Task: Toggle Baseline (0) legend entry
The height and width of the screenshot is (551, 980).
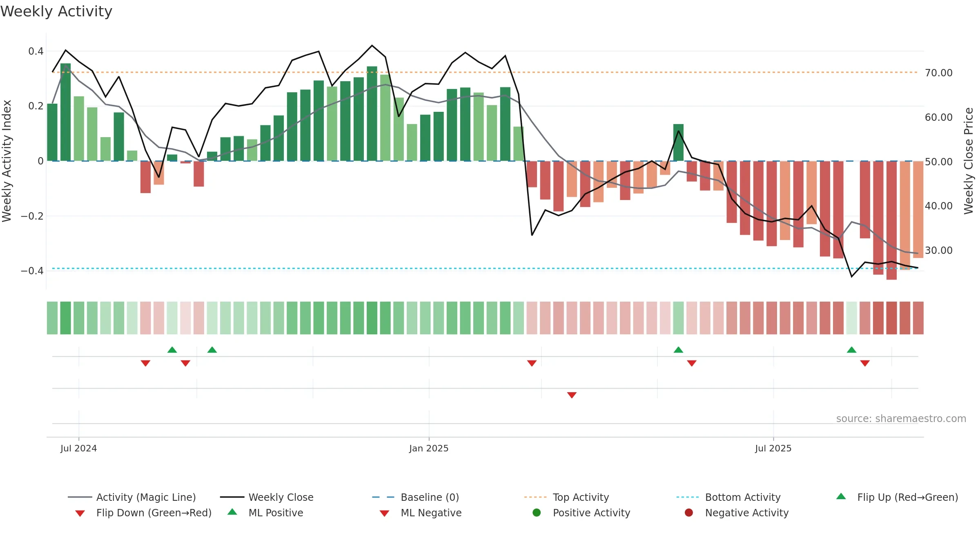Action: click(416, 497)
